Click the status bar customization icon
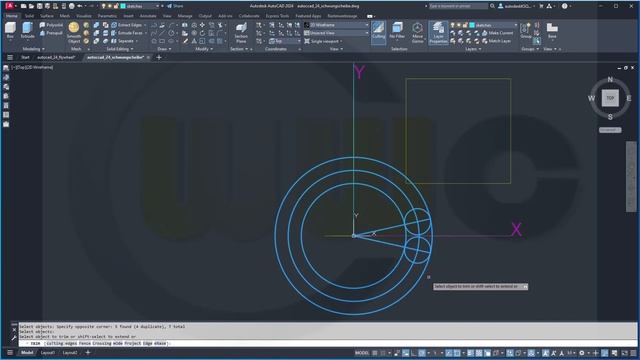 633,353
